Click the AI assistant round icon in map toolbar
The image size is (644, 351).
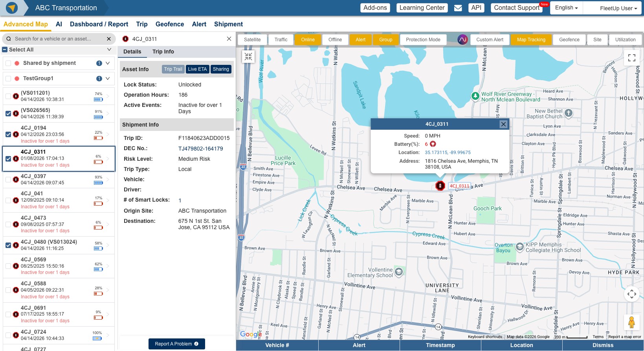[462, 40]
